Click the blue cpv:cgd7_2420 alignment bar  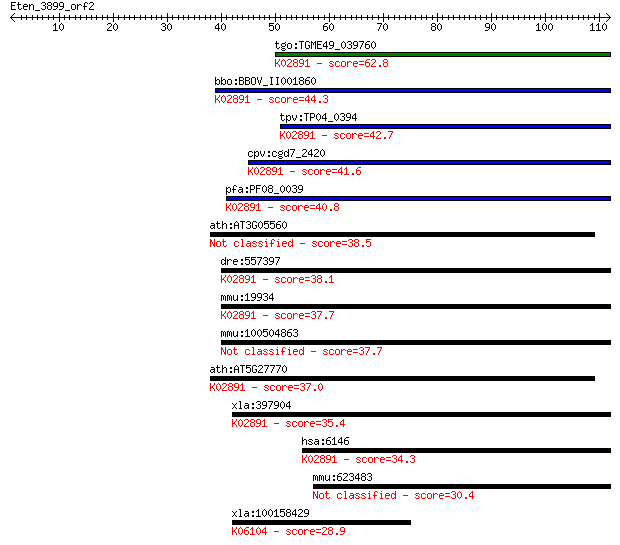pyautogui.click(x=429, y=163)
